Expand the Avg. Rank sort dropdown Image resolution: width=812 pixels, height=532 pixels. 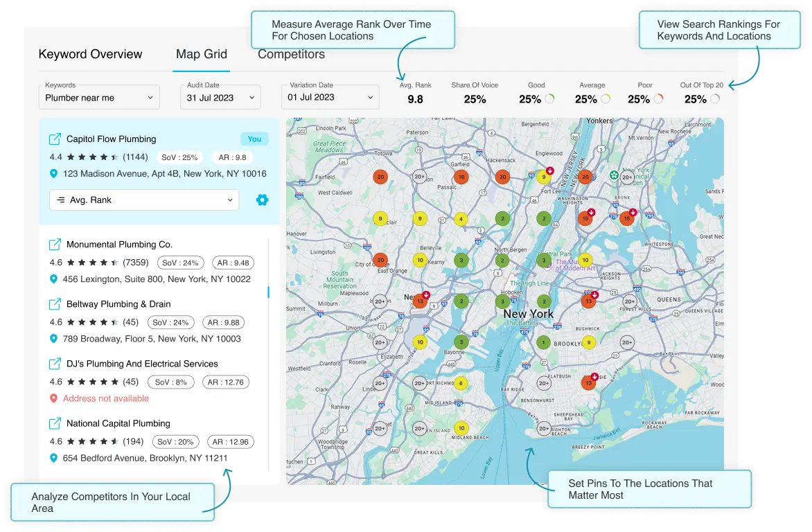point(144,200)
